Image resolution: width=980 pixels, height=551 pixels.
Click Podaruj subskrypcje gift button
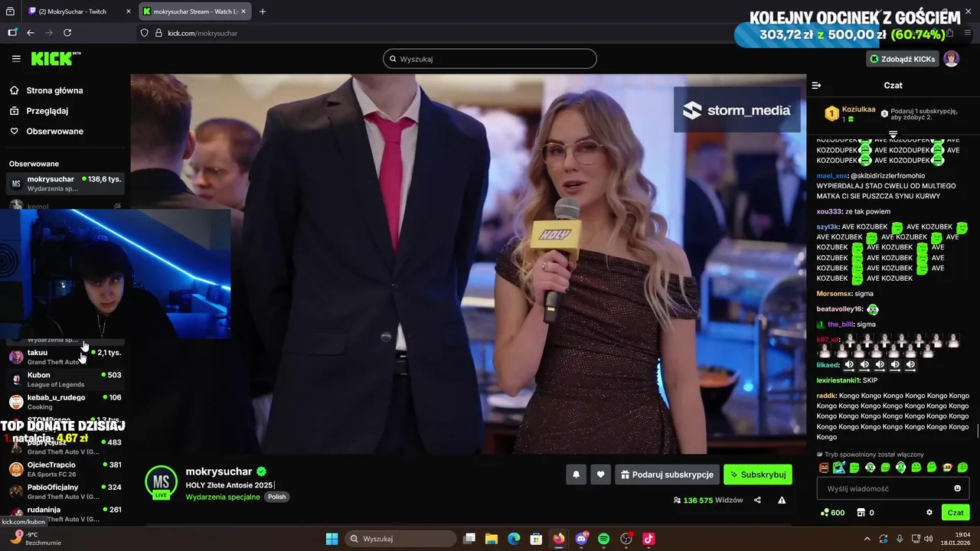[667, 474]
